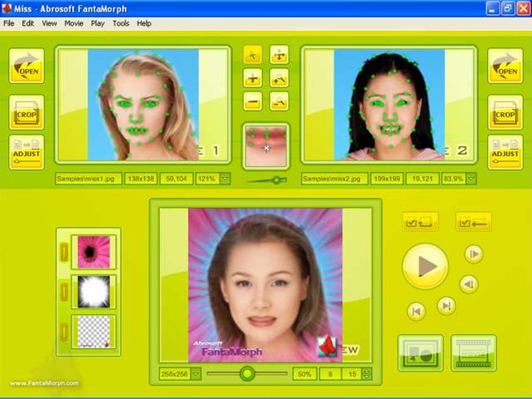The width and height of the screenshot is (532, 399).
Task: Click the 138x138 image size field
Action: [141, 178]
